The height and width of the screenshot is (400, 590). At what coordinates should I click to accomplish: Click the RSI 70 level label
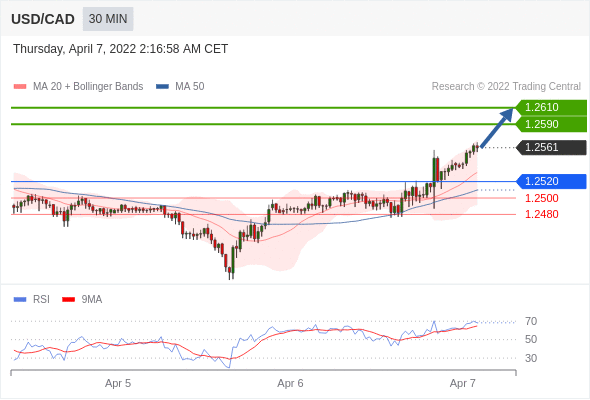(x=531, y=321)
